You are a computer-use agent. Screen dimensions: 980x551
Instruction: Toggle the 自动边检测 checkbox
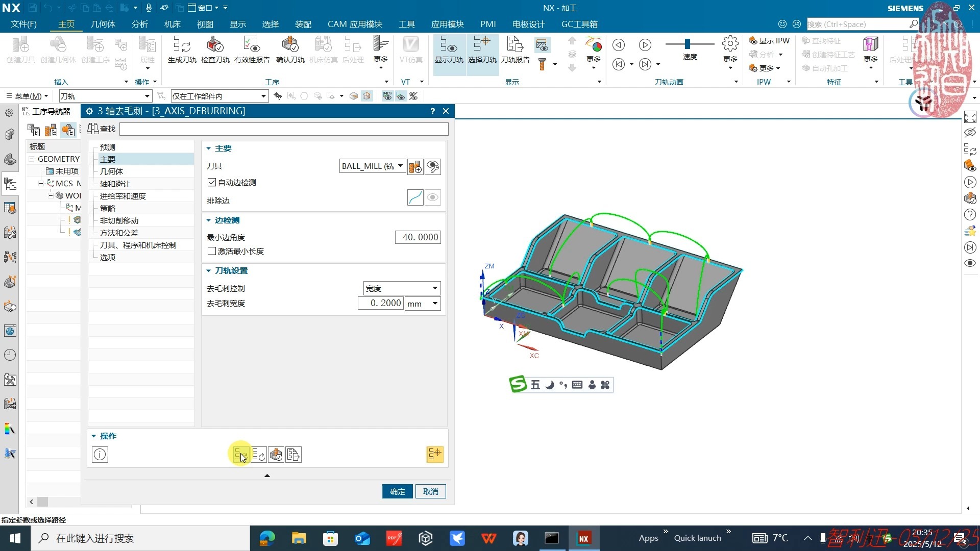click(x=212, y=182)
